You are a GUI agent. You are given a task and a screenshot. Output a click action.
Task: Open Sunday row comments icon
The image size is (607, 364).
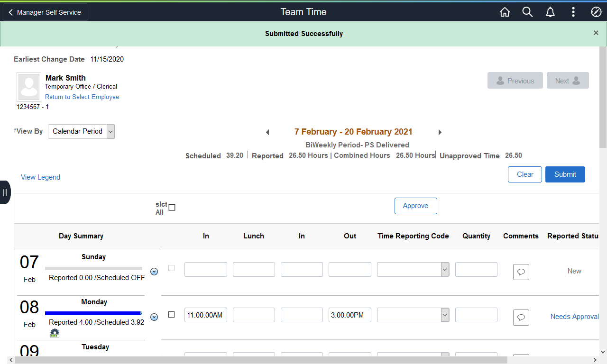[521, 272]
